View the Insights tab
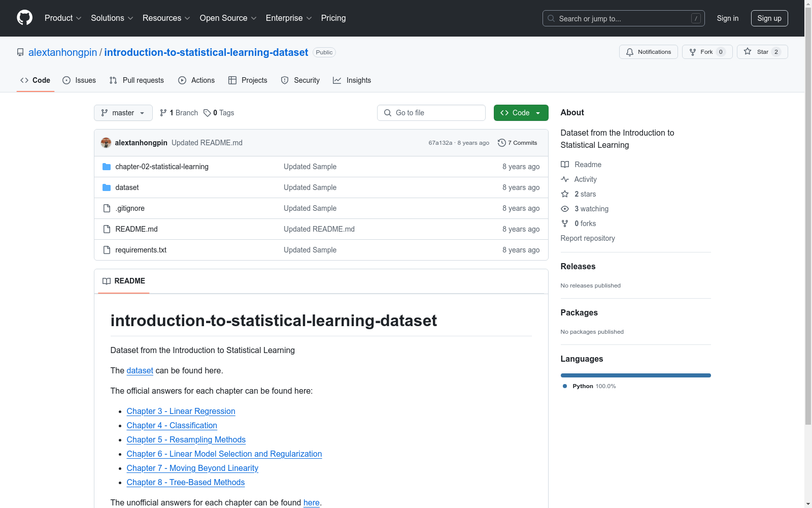 [352, 80]
